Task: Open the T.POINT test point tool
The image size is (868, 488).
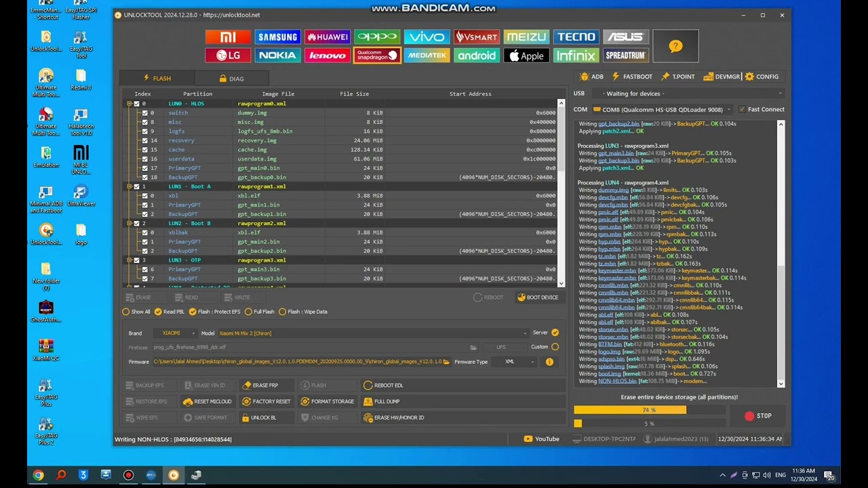Action: pos(678,77)
